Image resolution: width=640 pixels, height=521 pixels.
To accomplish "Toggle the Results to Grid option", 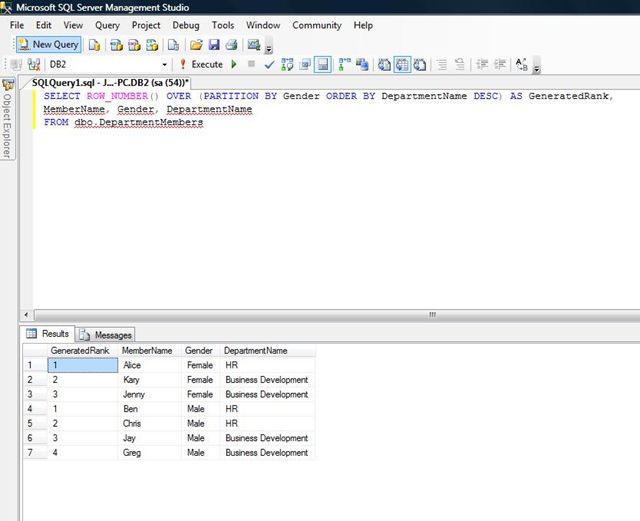I will pyautogui.click(x=401, y=65).
